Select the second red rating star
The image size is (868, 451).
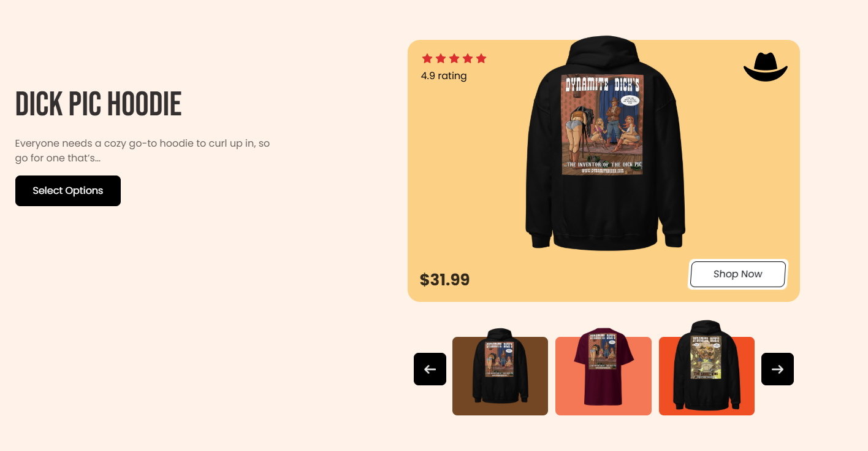(441, 58)
